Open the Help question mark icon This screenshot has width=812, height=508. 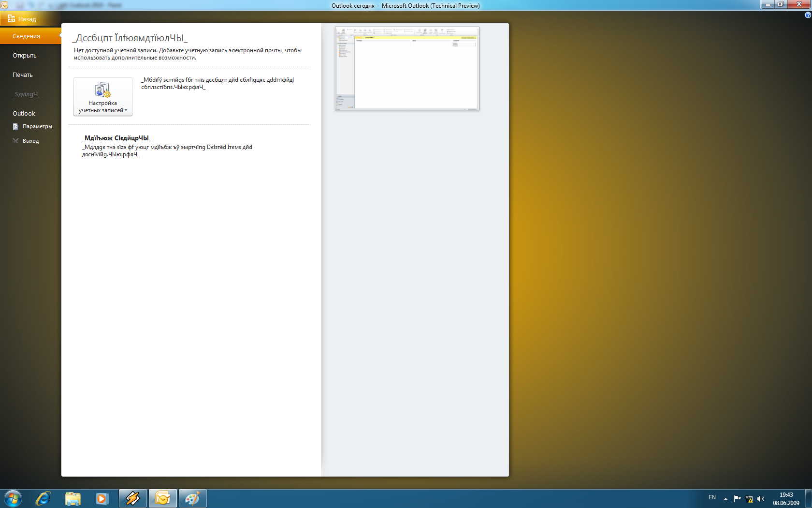click(x=808, y=15)
